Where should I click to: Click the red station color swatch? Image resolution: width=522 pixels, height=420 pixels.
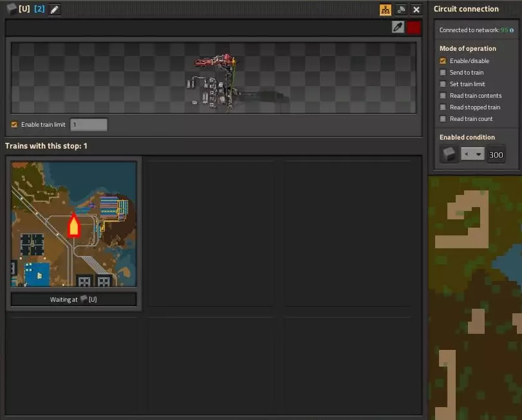point(413,28)
